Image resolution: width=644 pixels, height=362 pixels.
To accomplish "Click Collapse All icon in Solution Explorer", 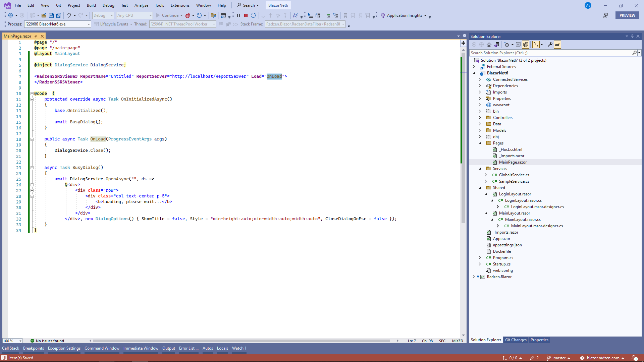I will (518, 45).
